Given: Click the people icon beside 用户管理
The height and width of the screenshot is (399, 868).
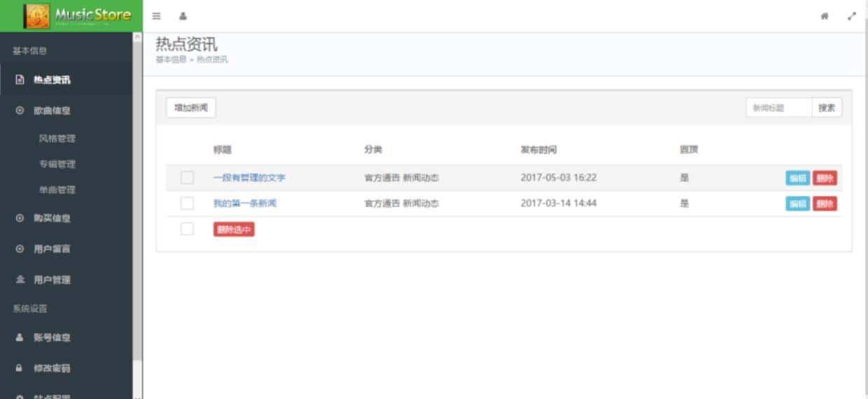Looking at the screenshot, I should [x=20, y=280].
